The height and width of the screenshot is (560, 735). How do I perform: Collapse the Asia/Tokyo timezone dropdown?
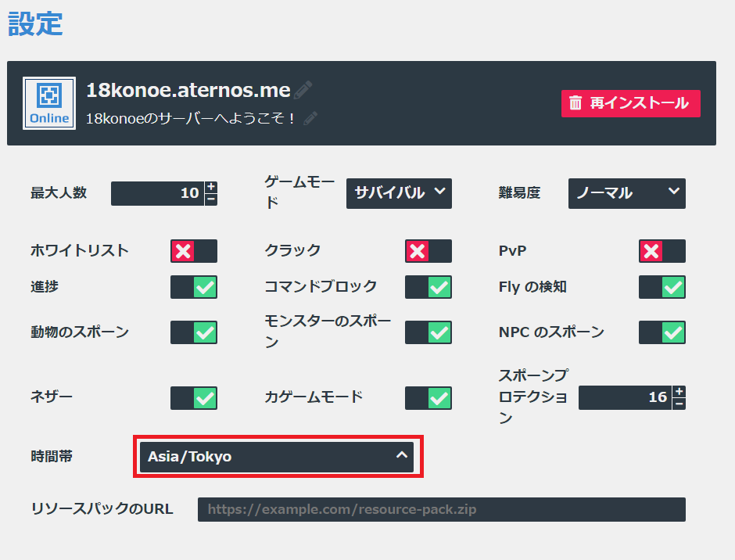277,456
